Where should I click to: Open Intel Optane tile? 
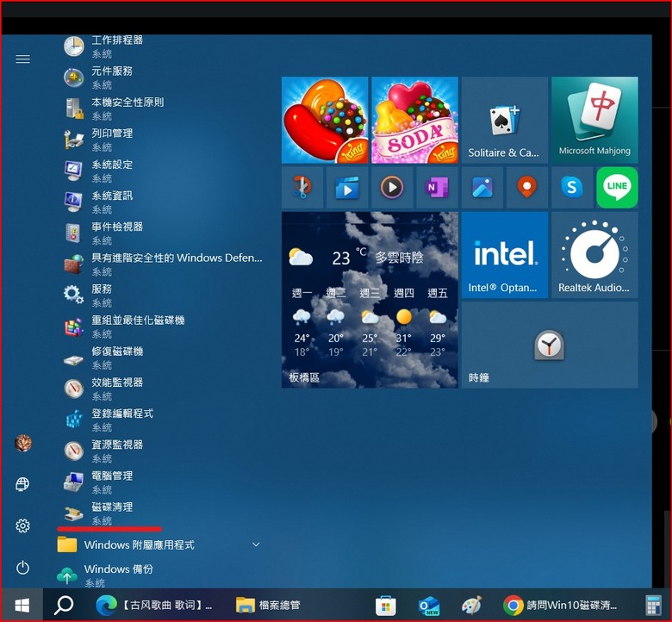[505, 255]
